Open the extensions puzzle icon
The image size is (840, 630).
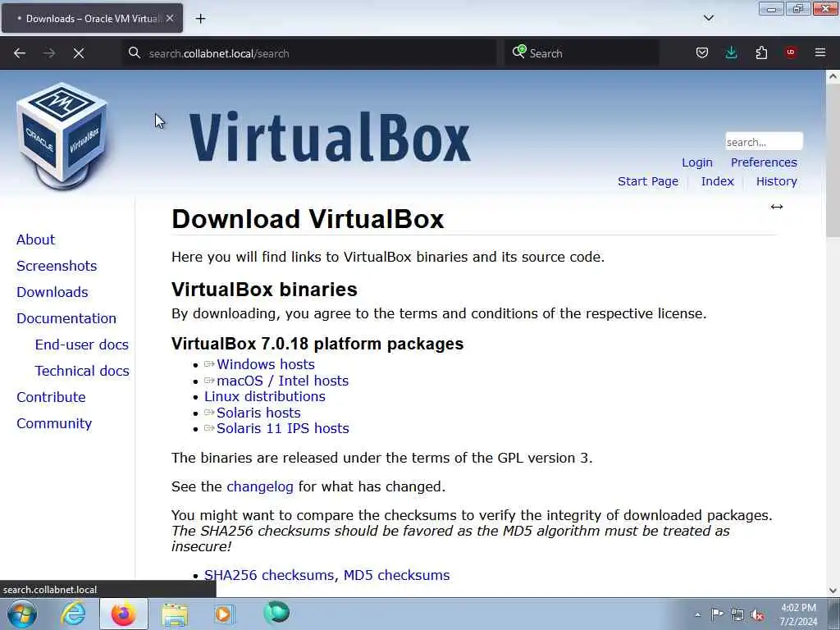761,52
